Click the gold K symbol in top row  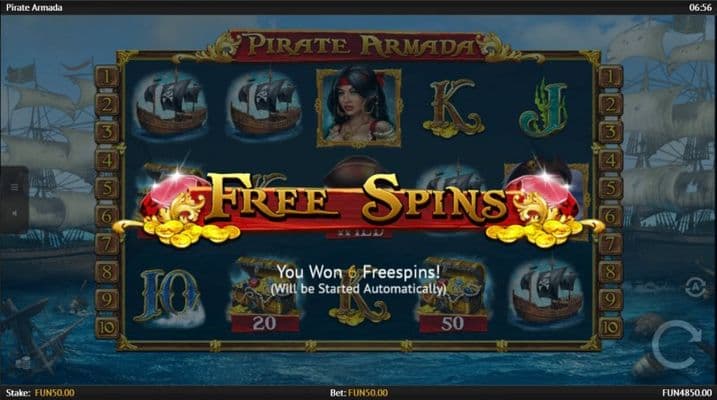(452, 109)
